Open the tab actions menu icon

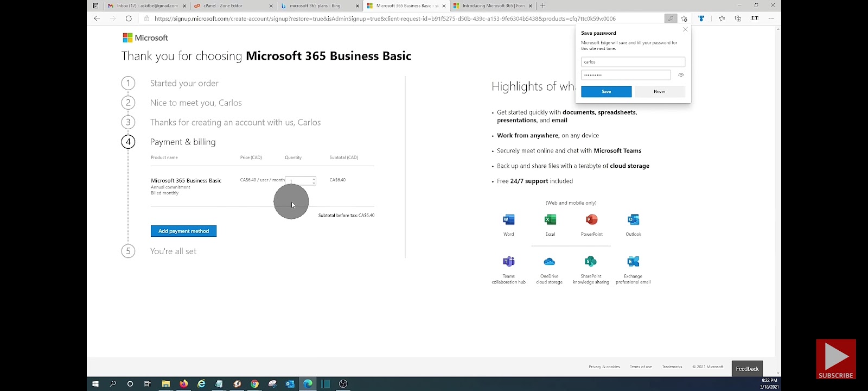point(95,6)
